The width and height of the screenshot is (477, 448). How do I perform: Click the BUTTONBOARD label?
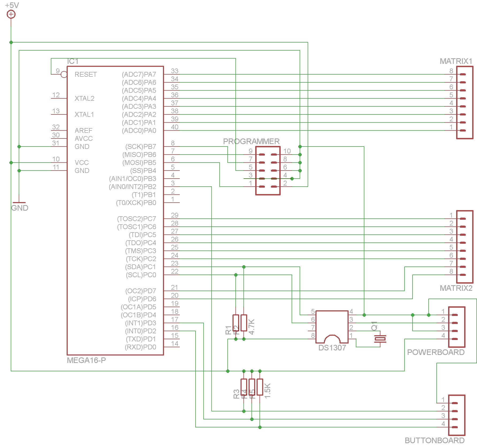coord(434,441)
